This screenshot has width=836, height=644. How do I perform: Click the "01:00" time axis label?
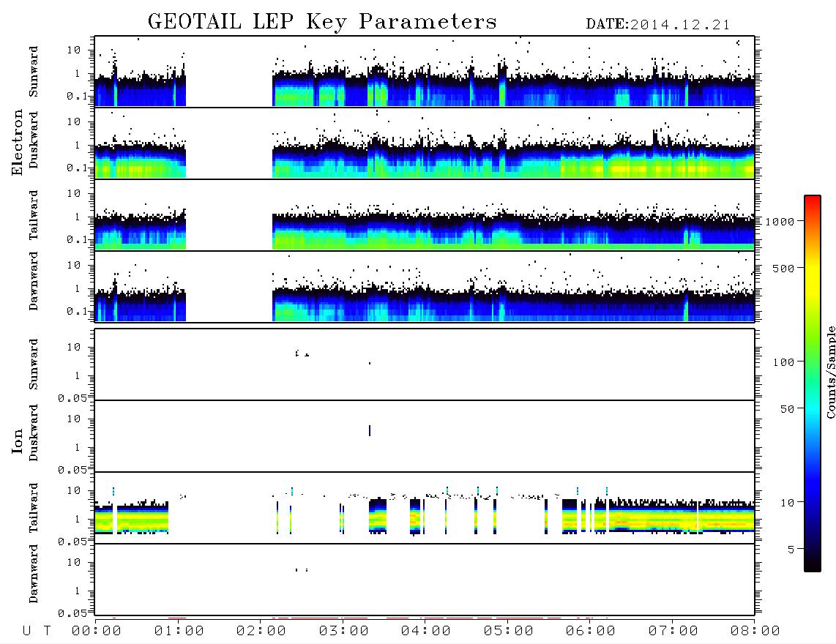[179, 631]
